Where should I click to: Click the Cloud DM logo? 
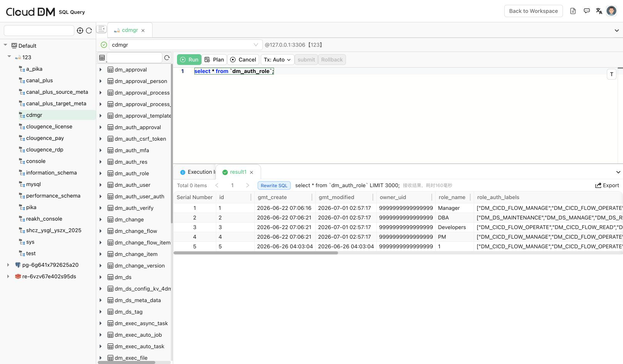(31, 12)
